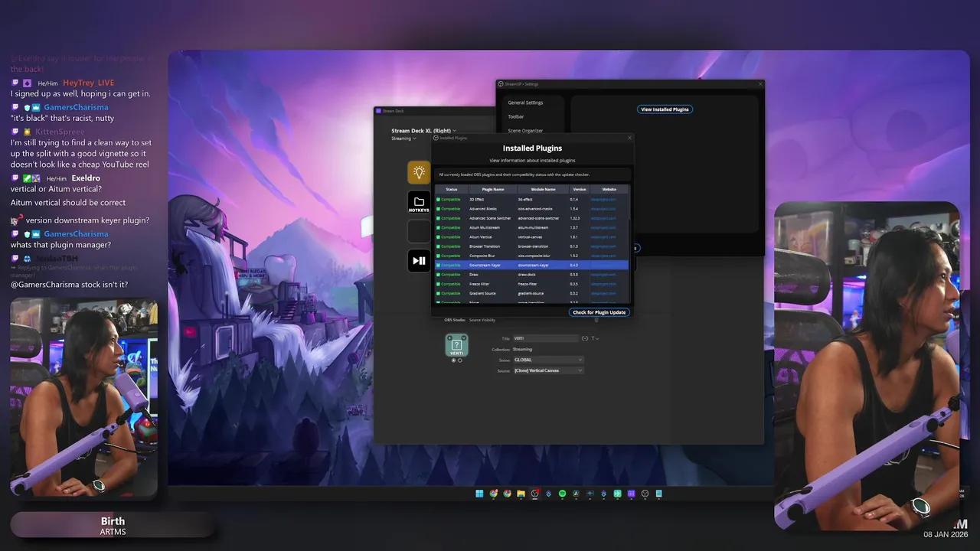Open General Settings in StreamUP Settings

[x=525, y=103]
